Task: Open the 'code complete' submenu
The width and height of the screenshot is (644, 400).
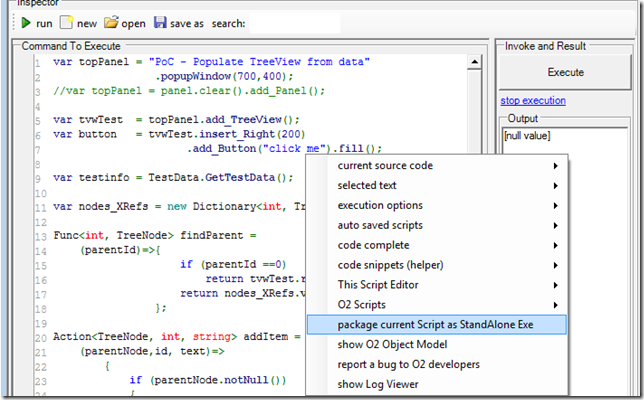Action: pos(437,245)
